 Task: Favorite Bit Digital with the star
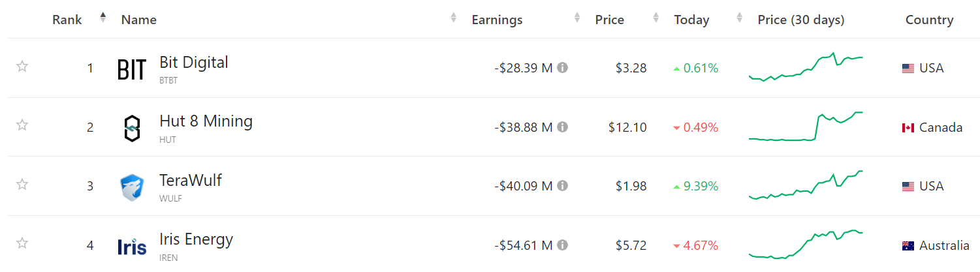tap(22, 67)
